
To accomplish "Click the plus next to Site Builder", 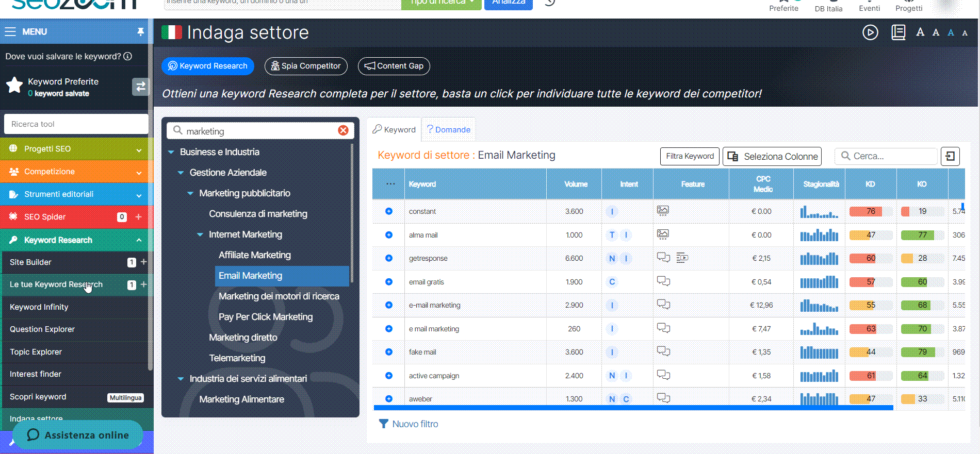I will point(143,262).
